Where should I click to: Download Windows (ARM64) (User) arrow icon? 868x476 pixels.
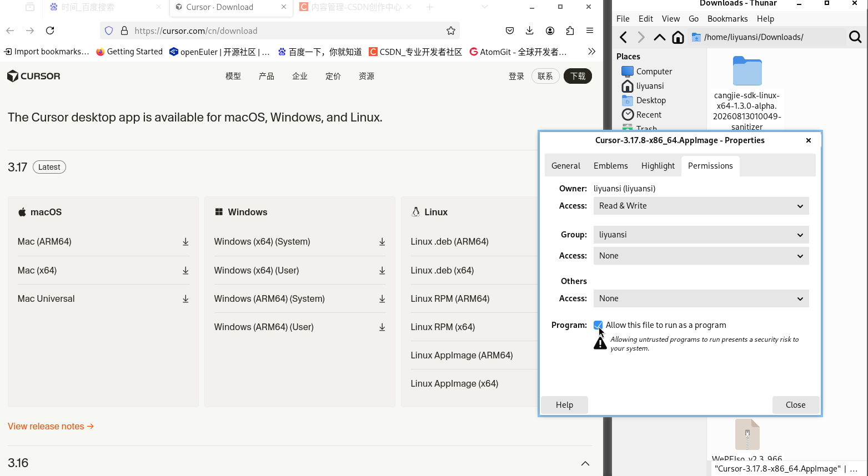[382, 327]
